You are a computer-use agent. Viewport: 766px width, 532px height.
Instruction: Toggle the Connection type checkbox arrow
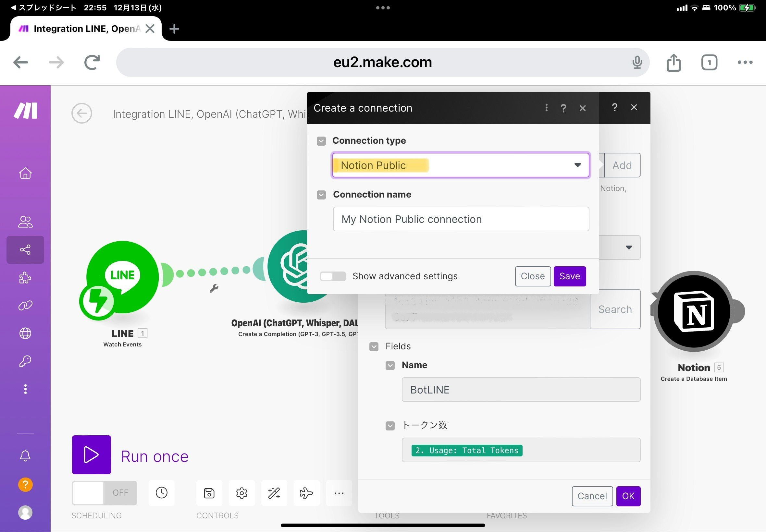coord(321,141)
